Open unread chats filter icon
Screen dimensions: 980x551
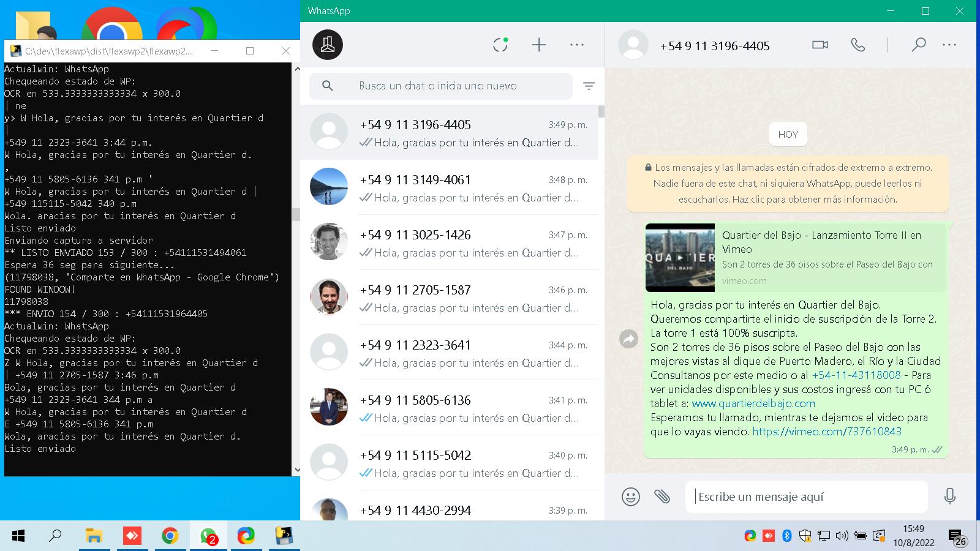click(589, 86)
